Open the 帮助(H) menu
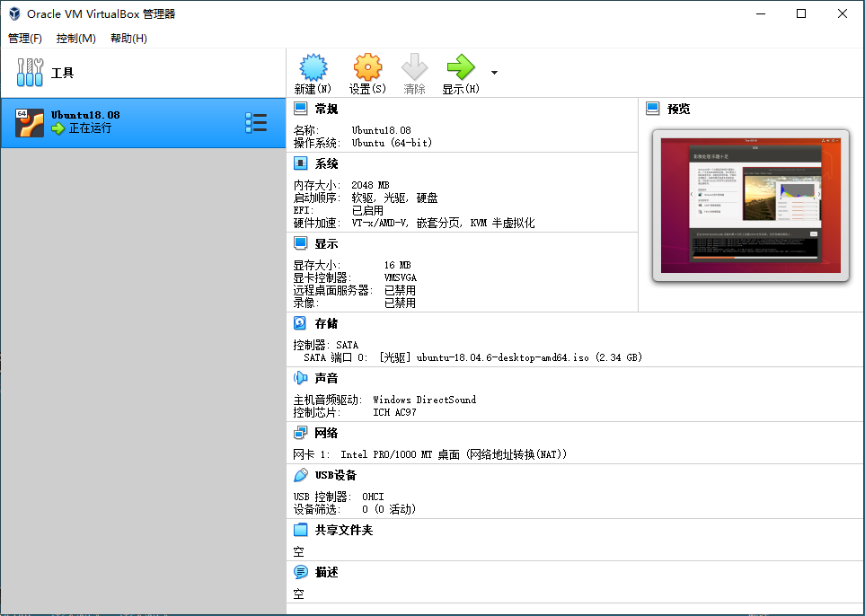The image size is (865, 616). point(128,39)
